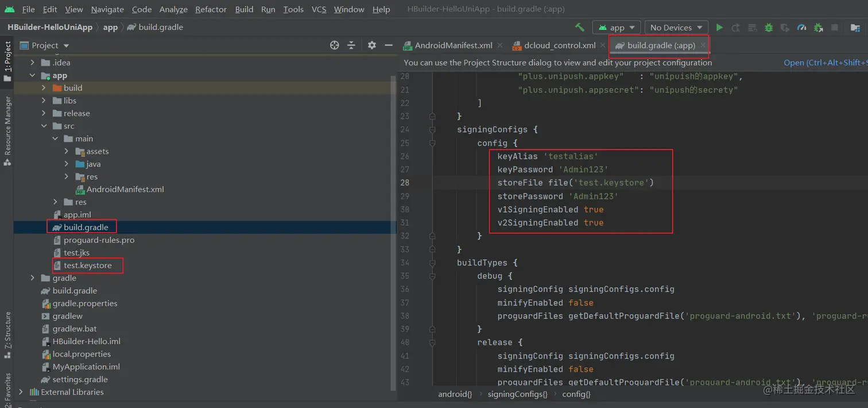Screen dimensions: 868x408
Task: Click the locate target icon in Project panel
Action: point(335,45)
